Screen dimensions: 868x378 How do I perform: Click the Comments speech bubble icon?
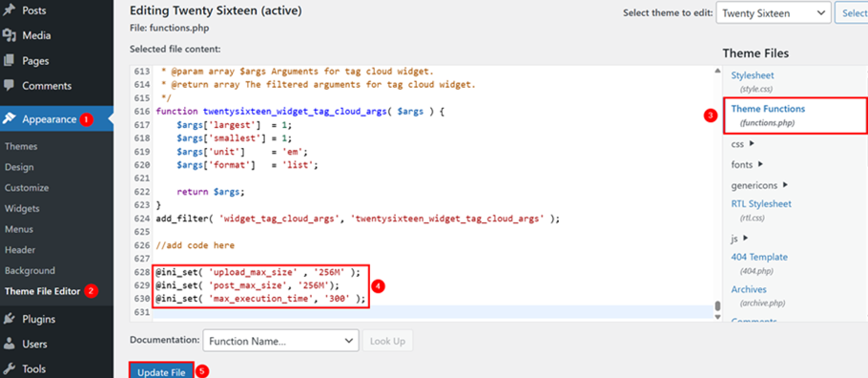9,86
